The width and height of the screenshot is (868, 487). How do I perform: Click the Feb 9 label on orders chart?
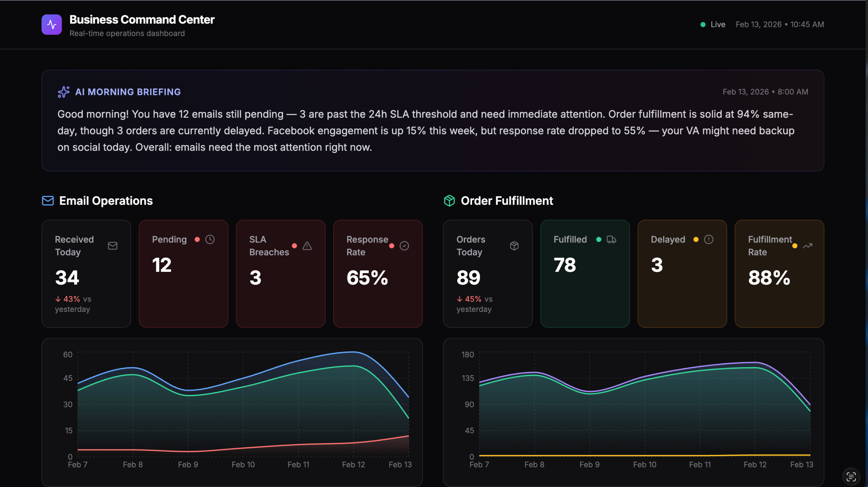point(589,465)
